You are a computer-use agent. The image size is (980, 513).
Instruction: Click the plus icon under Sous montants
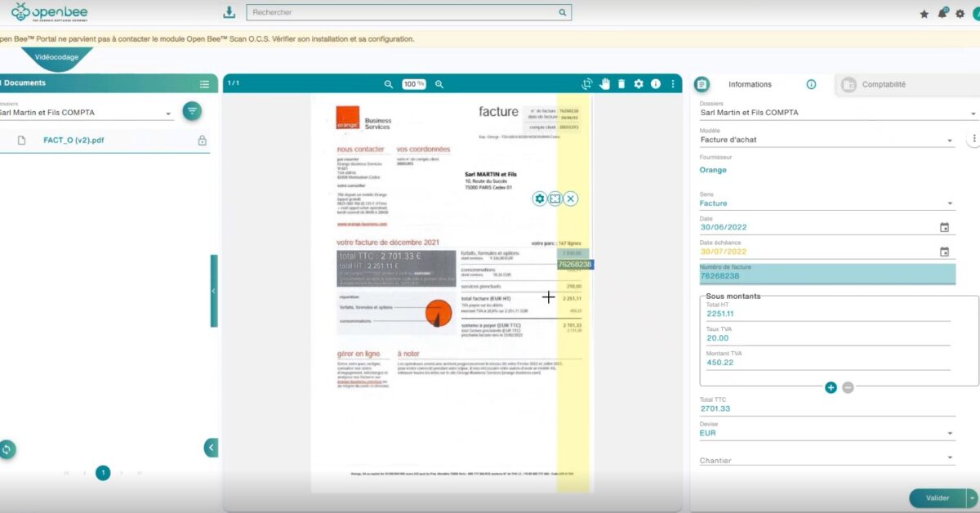point(831,388)
